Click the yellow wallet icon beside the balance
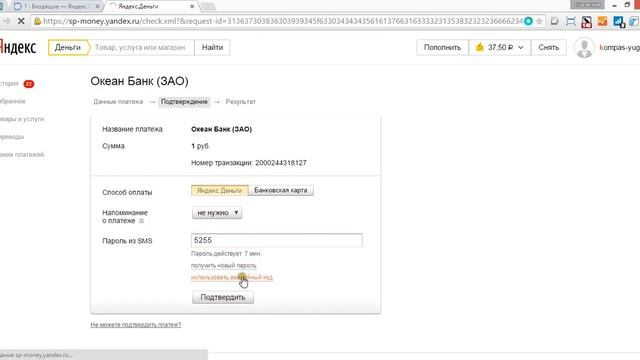This screenshot has height=360, width=640. pyautogui.click(x=480, y=47)
